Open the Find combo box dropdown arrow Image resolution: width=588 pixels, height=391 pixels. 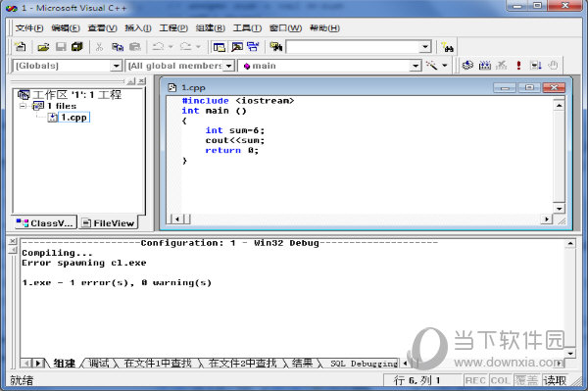424,47
